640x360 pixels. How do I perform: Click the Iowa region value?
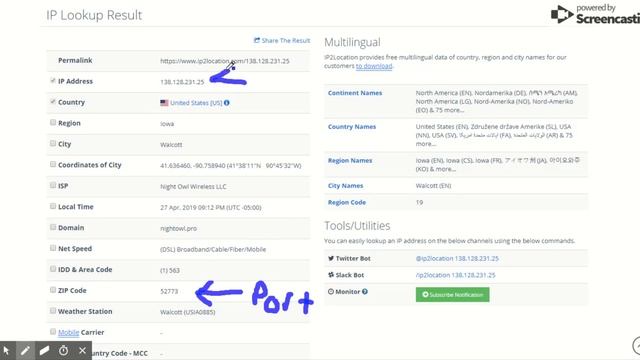coord(167,124)
